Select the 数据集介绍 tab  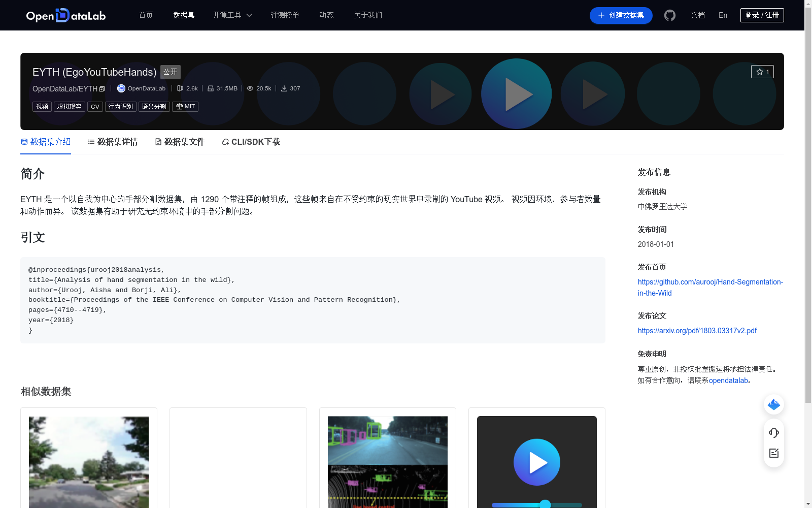46,142
